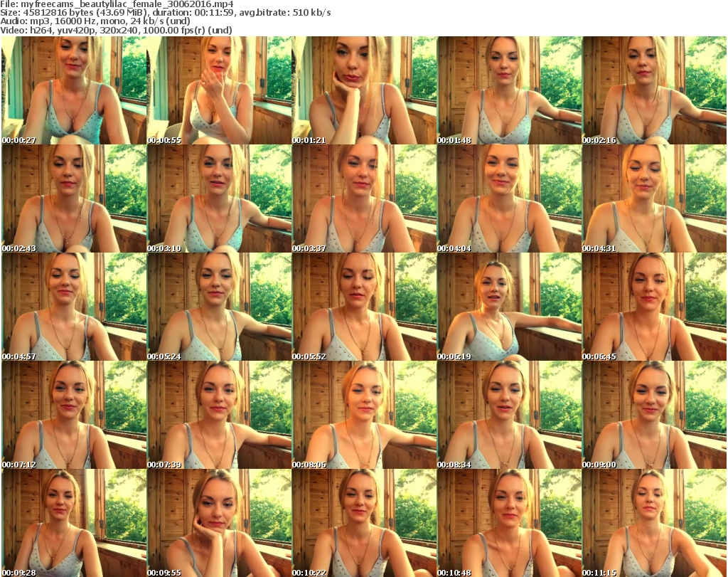
Task: Choose the preview image marked 00:08:06
Action: click(x=364, y=415)
